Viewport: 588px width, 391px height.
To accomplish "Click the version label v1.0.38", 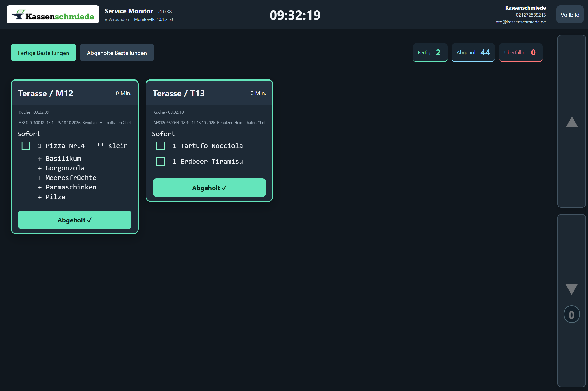I will pos(164,12).
